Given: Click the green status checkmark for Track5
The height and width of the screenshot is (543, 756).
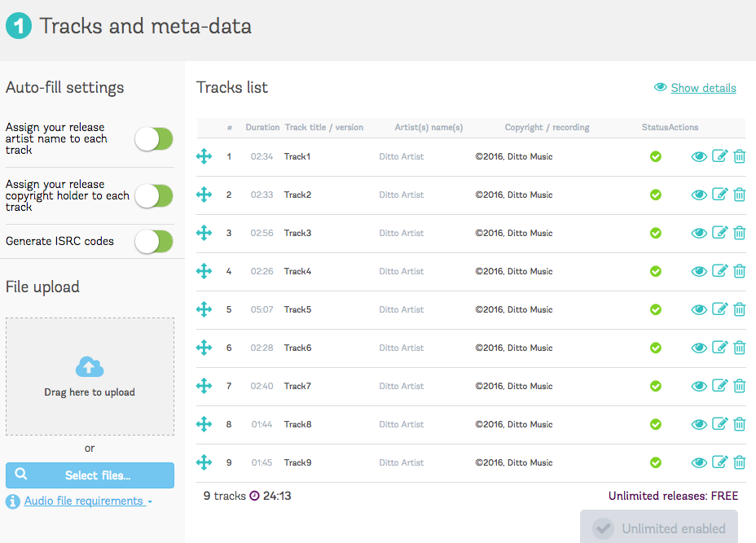Looking at the screenshot, I should pyautogui.click(x=656, y=309).
